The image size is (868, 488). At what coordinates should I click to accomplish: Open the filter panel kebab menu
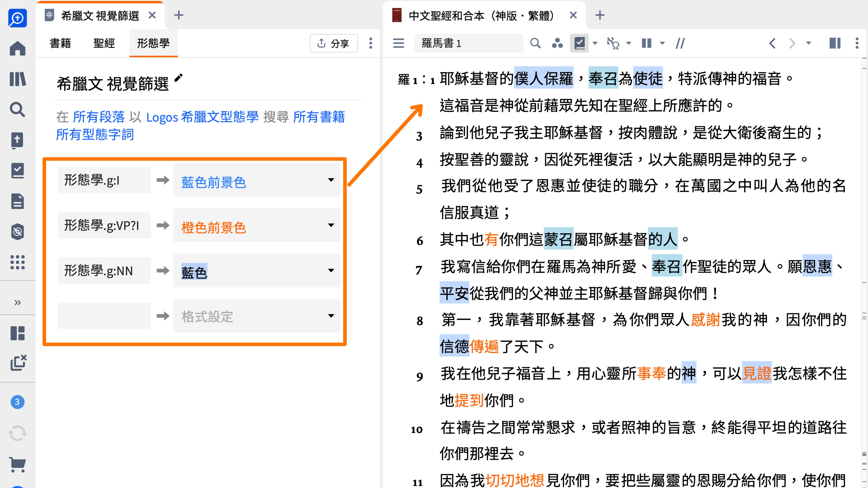pos(371,43)
